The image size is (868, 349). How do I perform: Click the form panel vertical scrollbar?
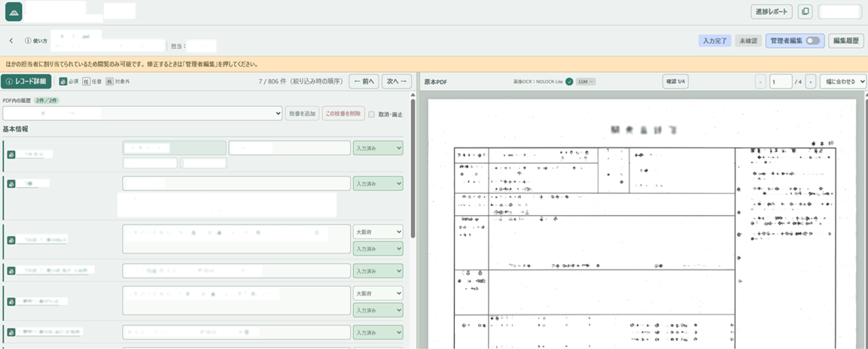click(x=413, y=168)
